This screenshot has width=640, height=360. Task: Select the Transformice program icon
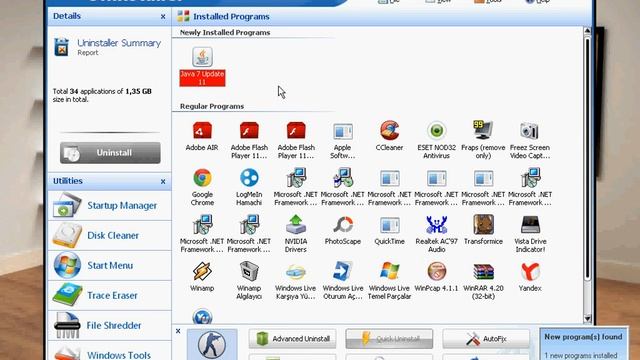click(483, 230)
